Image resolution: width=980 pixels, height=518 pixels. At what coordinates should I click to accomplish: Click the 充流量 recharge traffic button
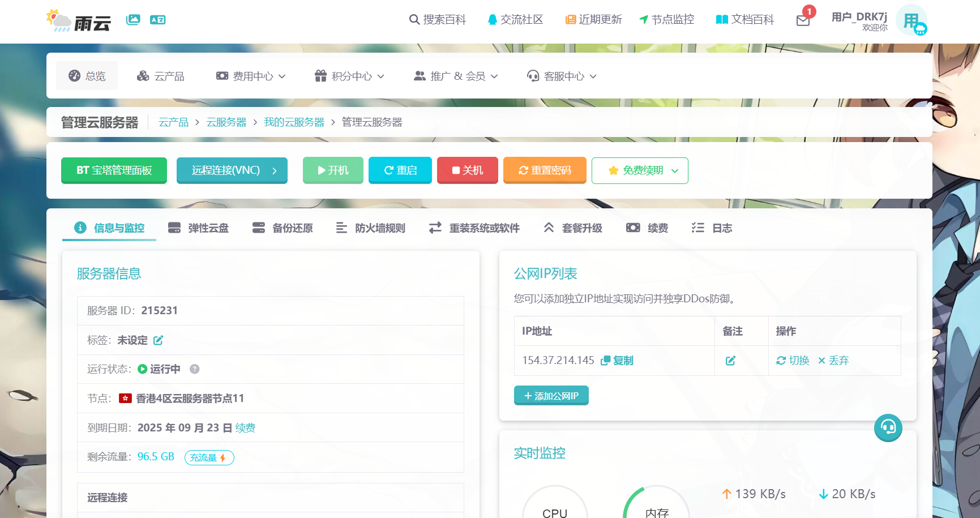pyautogui.click(x=209, y=457)
